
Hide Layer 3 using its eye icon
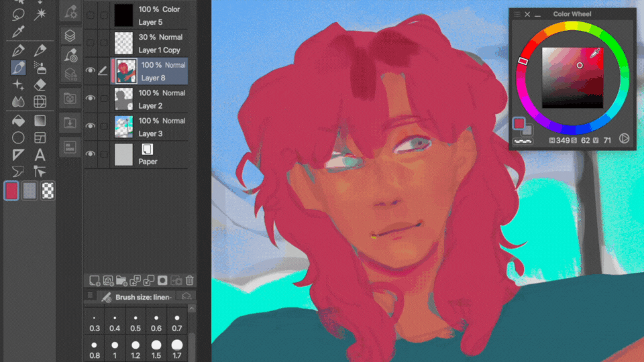91,126
